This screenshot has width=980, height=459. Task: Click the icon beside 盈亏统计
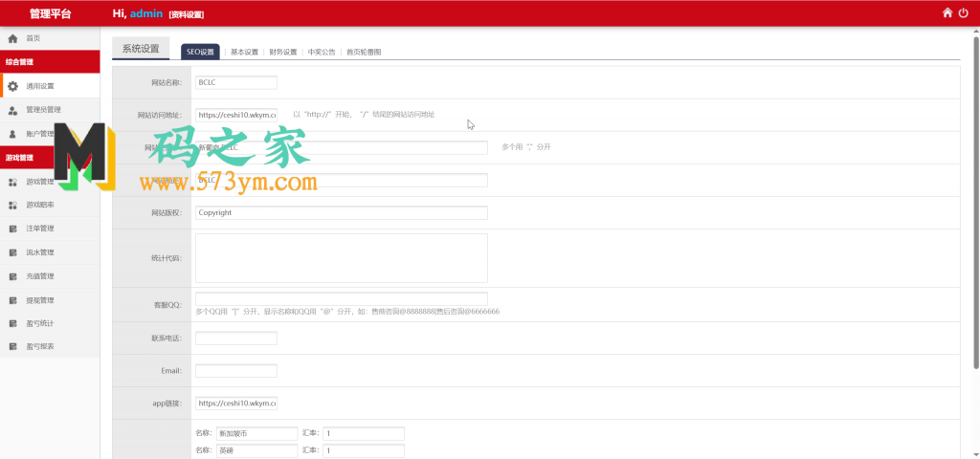pyautogui.click(x=12, y=323)
